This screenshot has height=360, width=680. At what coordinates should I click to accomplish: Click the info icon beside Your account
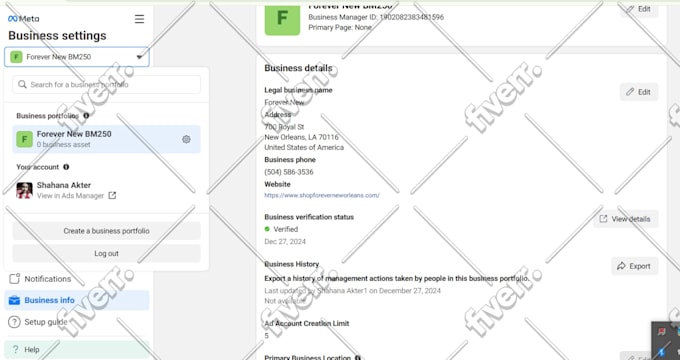click(66, 167)
